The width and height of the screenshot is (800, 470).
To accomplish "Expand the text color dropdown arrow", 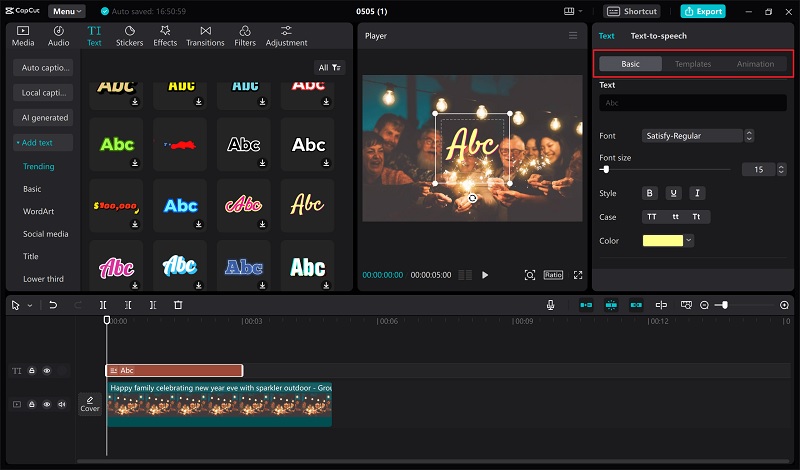I will click(689, 241).
